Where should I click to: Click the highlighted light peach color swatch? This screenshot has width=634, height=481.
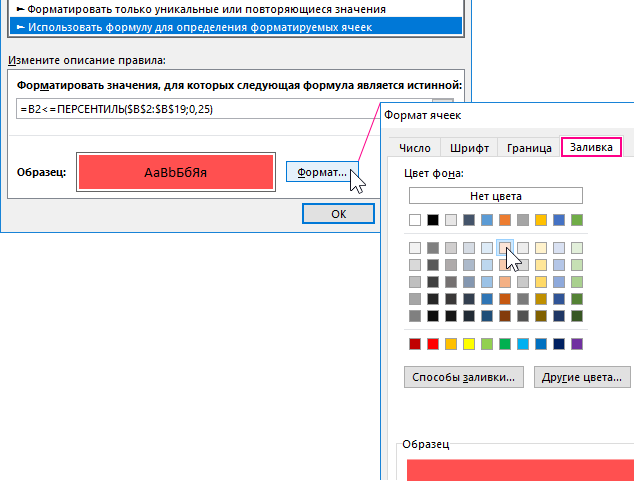[x=505, y=247]
